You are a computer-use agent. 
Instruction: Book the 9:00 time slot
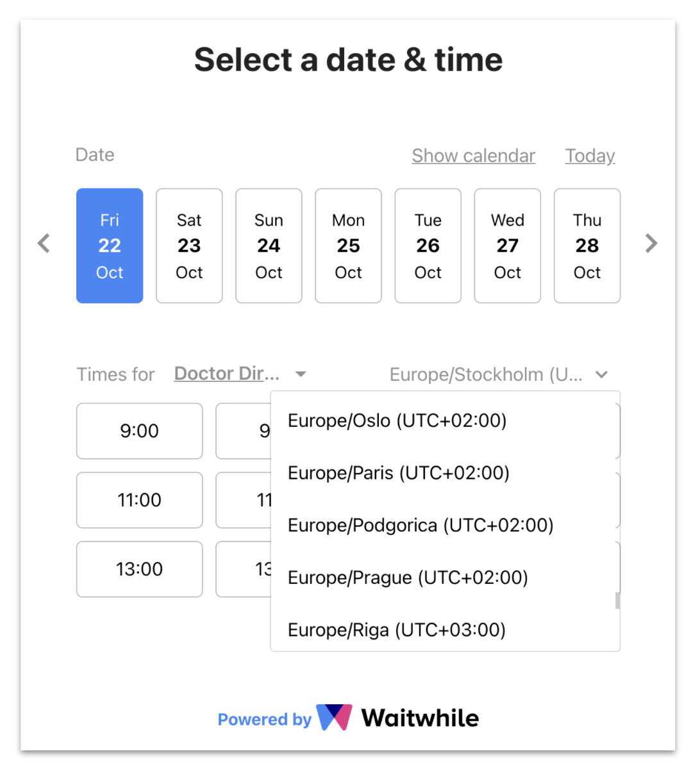[x=139, y=431]
